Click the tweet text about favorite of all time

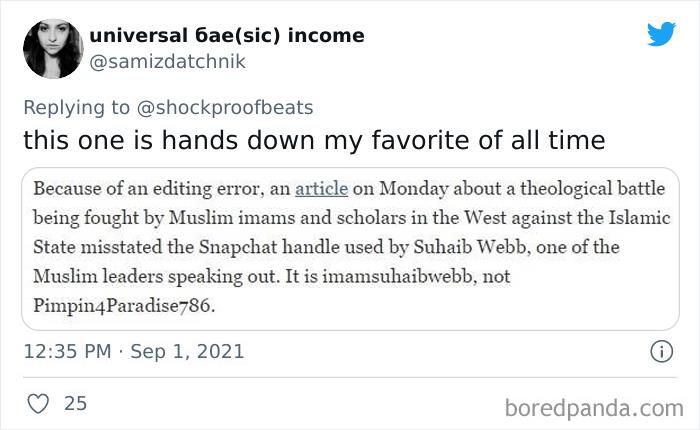click(x=313, y=139)
